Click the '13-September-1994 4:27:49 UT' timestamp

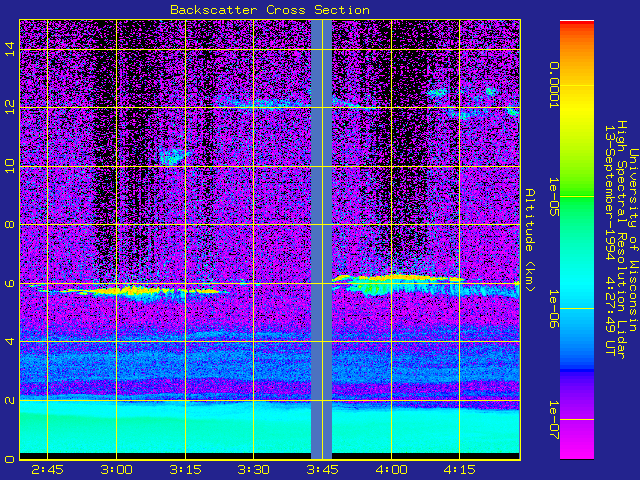pyautogui.click(x=610, y=240)
